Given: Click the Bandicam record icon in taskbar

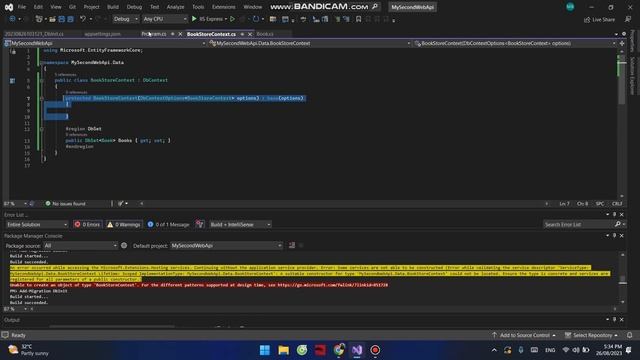Looking at the screenshot, I should [375, 350].
